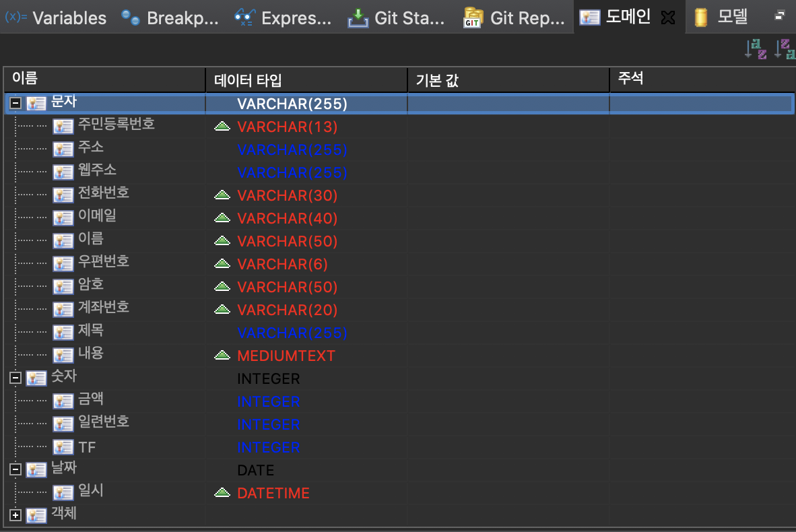Viewport: 796px width, 532px height.
Task: Switch to the Variables tab
Action: pyautogui.click(x=57, y=18)
